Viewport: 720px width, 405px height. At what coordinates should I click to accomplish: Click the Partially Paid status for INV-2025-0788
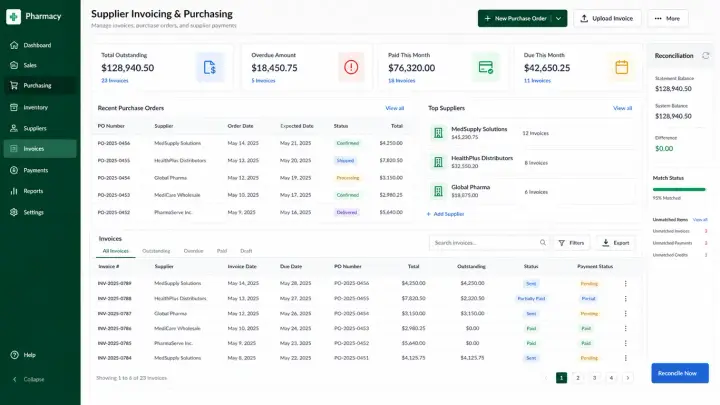(x=531, y=298)
